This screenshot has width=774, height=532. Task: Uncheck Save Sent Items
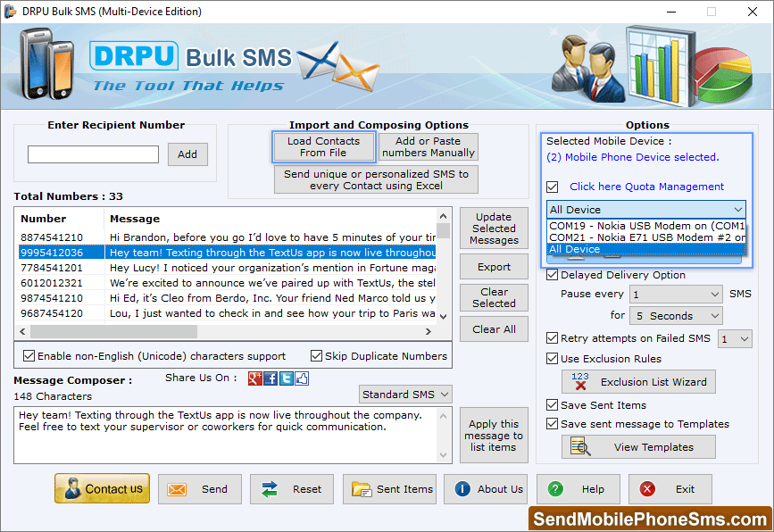tap(553, 405)
